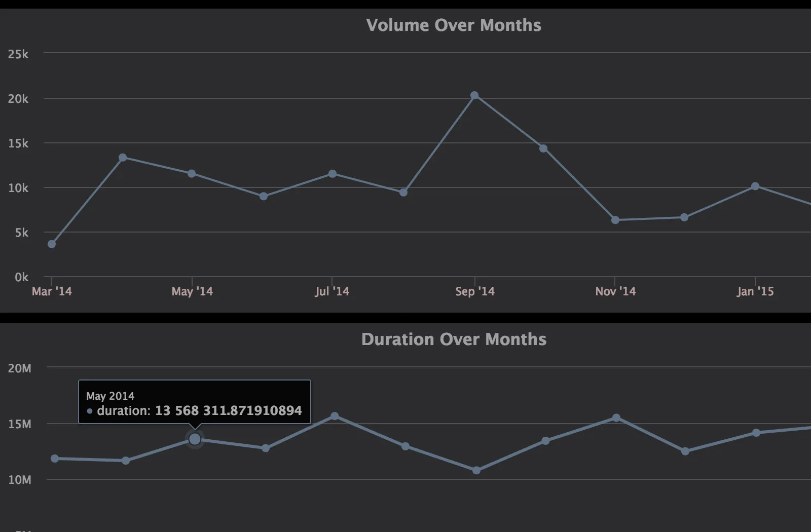Screen dimensions: 811x532
Task: Click the Volume chart point between May '14 and Jul '14
Action: 264,196
